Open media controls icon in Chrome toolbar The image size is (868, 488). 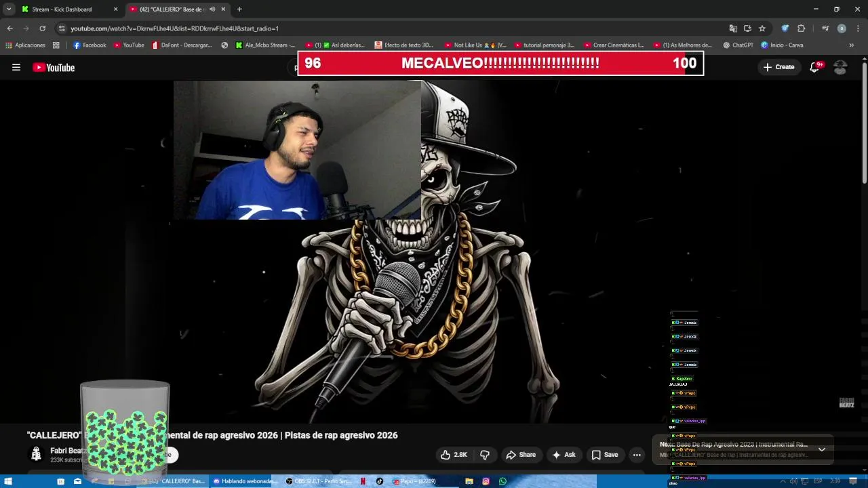[x=825, y=28]
